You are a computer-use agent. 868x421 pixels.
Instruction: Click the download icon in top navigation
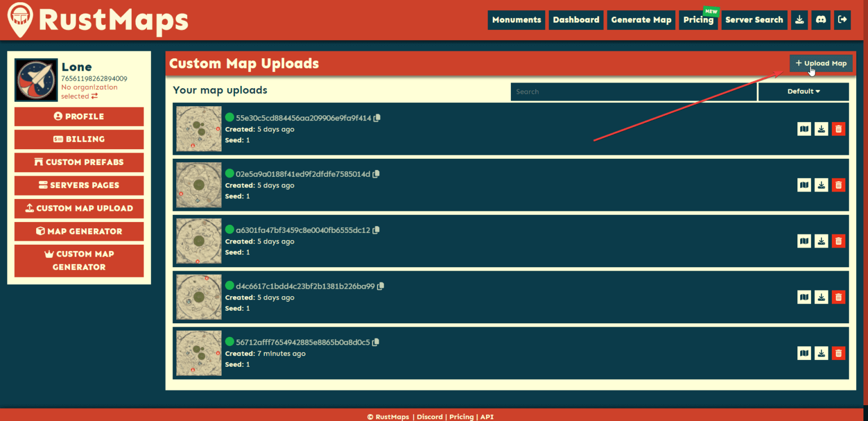(799, 20)
